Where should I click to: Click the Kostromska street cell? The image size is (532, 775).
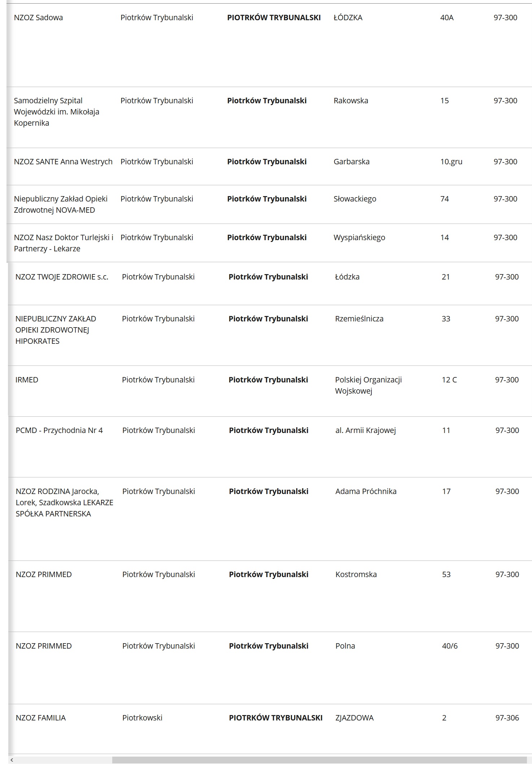[356, 575]
